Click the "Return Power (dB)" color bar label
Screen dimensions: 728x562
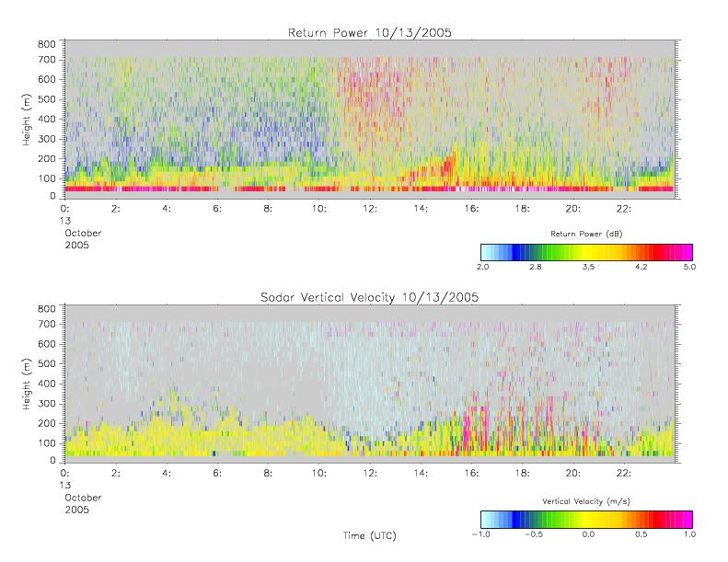pos(586,234)
